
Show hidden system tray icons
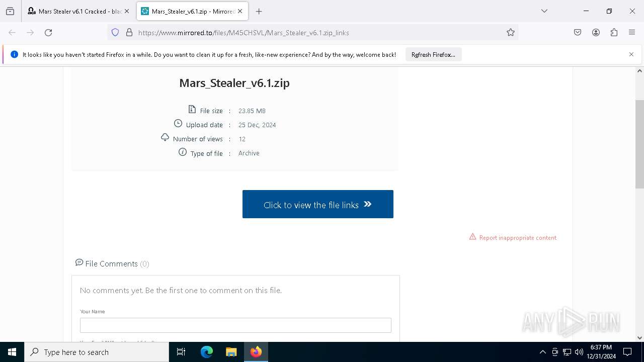pyautogui.click(x=542, y=352)
